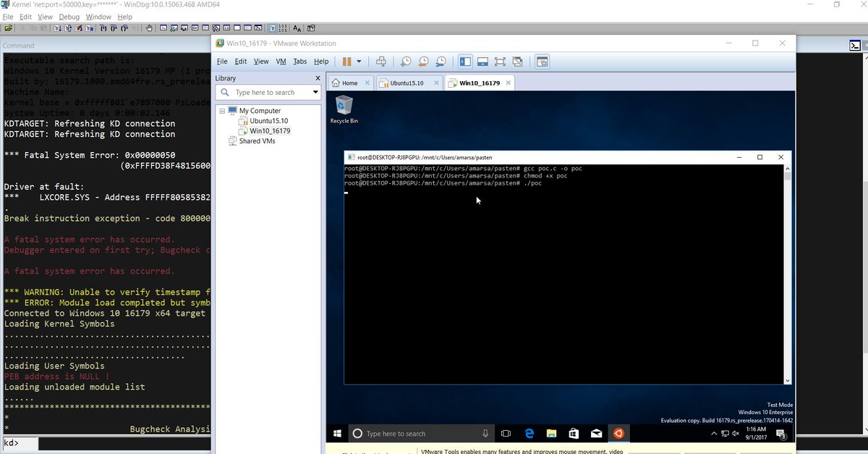868x454 pixels.
Task: Click the guest volume muted icon
Action: point(734,434)
